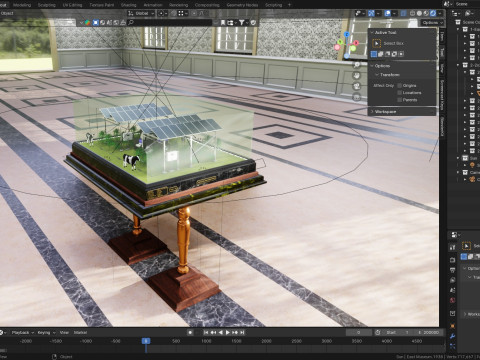The width and height of the screenshot is (480, 360).
Task: Jump to next keyframe
Action: (x=235, y=332)
